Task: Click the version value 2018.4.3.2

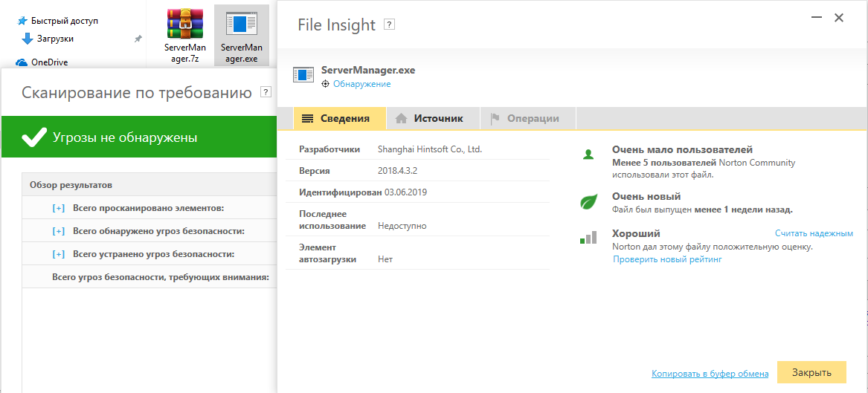Action: [397, 171]
